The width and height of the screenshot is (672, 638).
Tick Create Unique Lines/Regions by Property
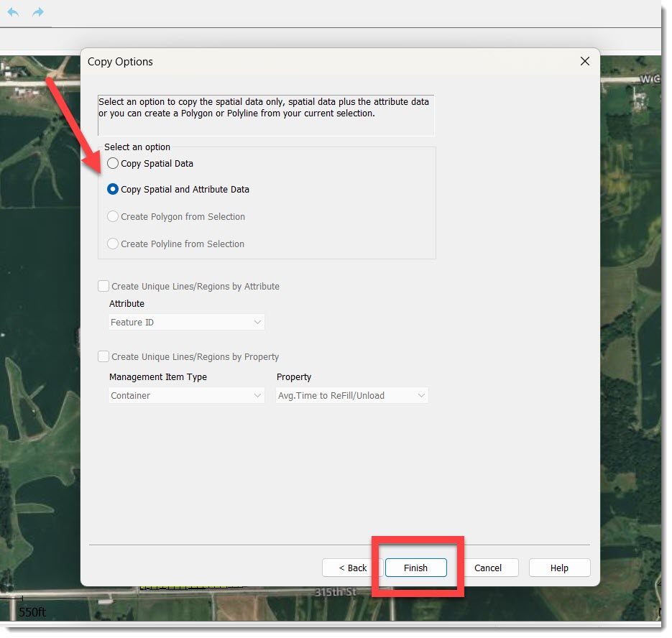(104, 356)
